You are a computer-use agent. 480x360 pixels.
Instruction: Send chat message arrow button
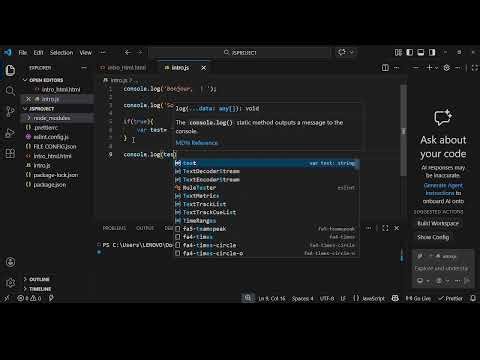coord(467,281)
